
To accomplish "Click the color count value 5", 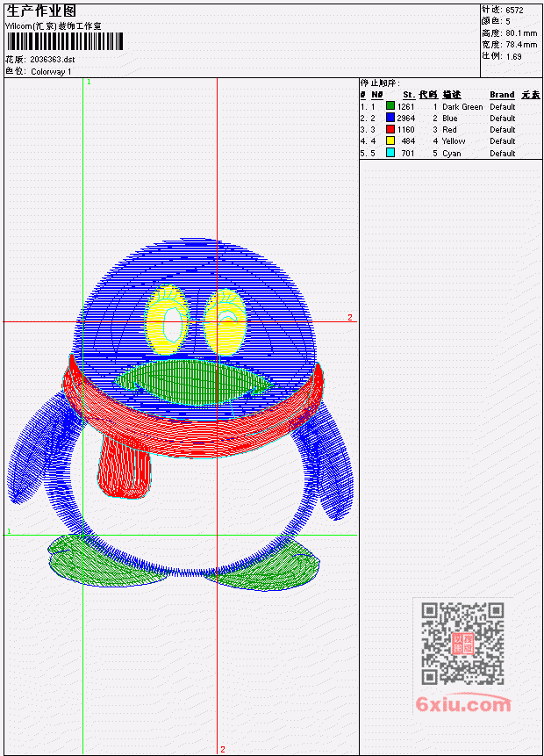I will 508,21.
